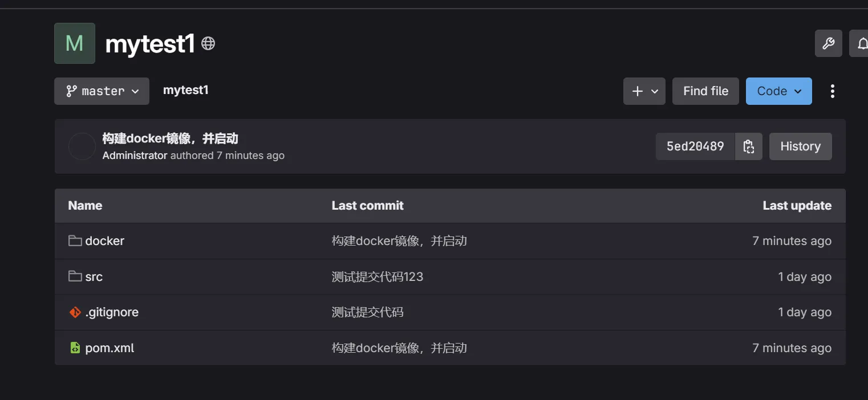This screenshot has height=400, width=868.
Task: Open commit History
Action: (800, 146)
